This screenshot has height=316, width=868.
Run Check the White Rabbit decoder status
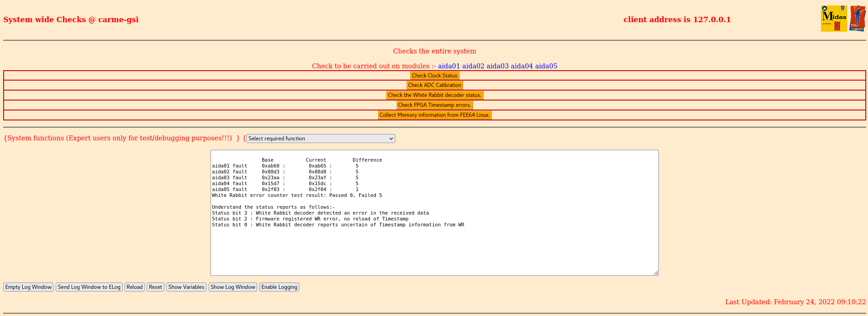(434, 95)
